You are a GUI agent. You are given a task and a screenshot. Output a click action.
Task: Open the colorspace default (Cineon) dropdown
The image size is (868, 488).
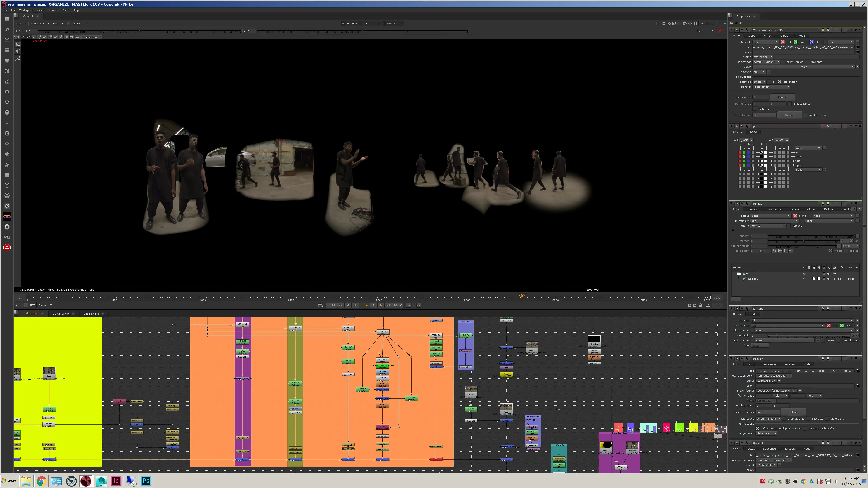coord(766,62)
